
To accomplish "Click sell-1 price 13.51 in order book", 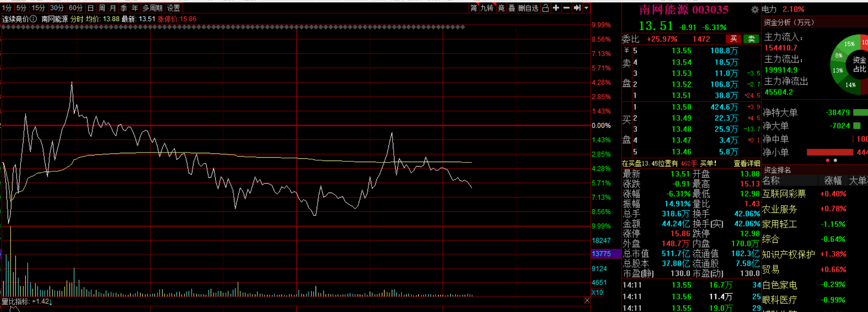I will click(681, 95).
